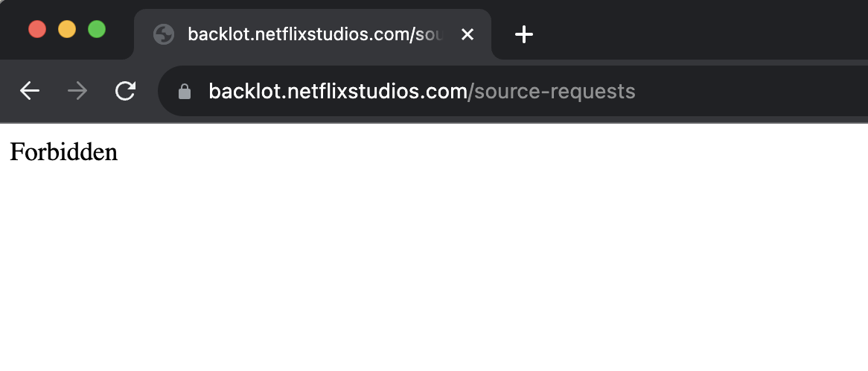Click the globe favicon on the tab
Image resolution: width=868 pixels, height=371 pixels.
pos(164,34)
